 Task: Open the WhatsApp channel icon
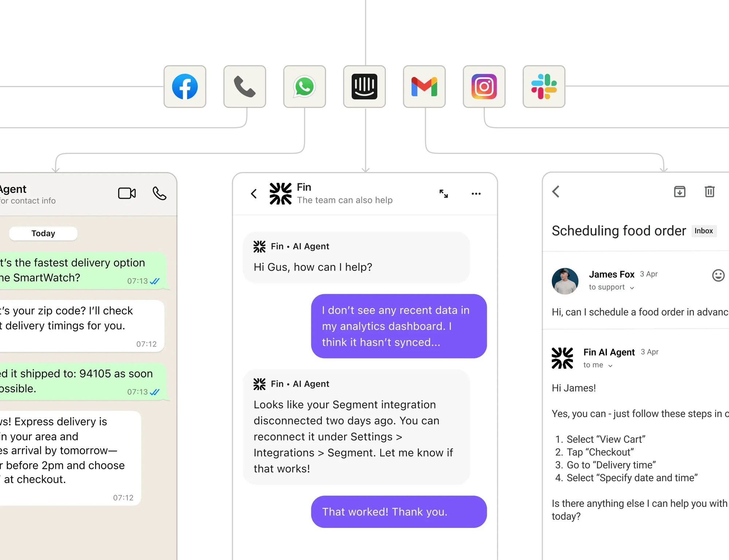[304, 86]
